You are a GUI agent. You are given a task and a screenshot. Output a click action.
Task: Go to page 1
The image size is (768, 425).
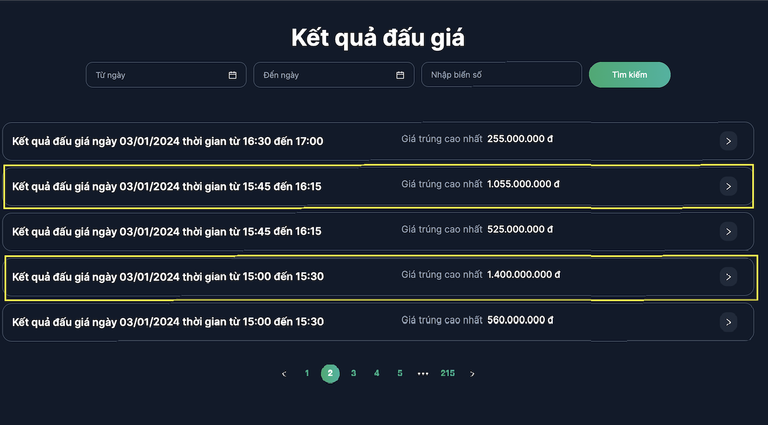tap(307, 374)
